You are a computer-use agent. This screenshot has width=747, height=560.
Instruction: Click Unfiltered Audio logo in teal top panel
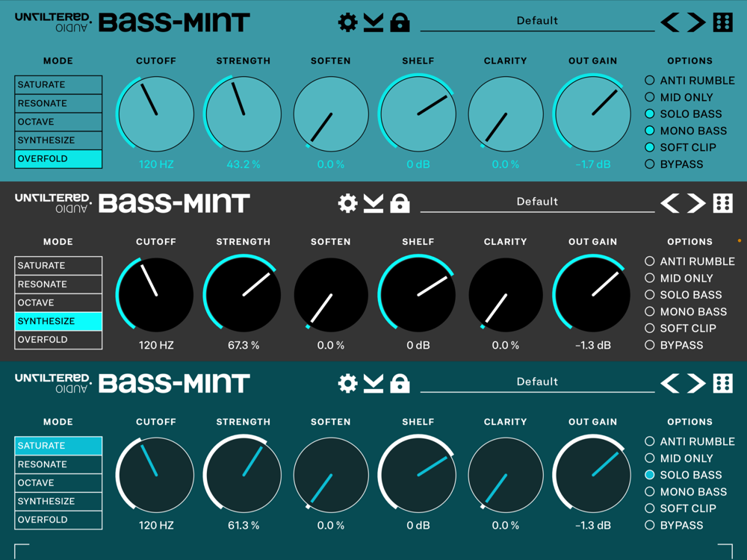point(53,22)
